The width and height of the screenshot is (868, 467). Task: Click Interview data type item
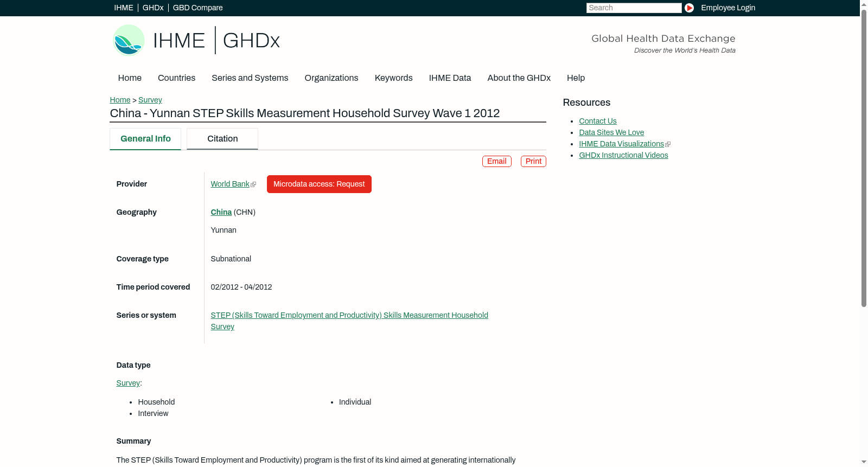tap(153, 414)
